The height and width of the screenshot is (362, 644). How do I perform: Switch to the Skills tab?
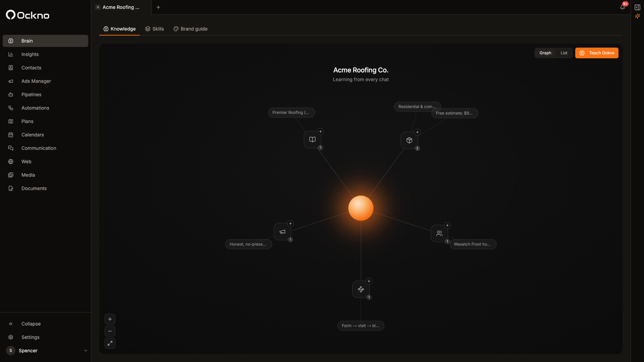click(155, 29)
